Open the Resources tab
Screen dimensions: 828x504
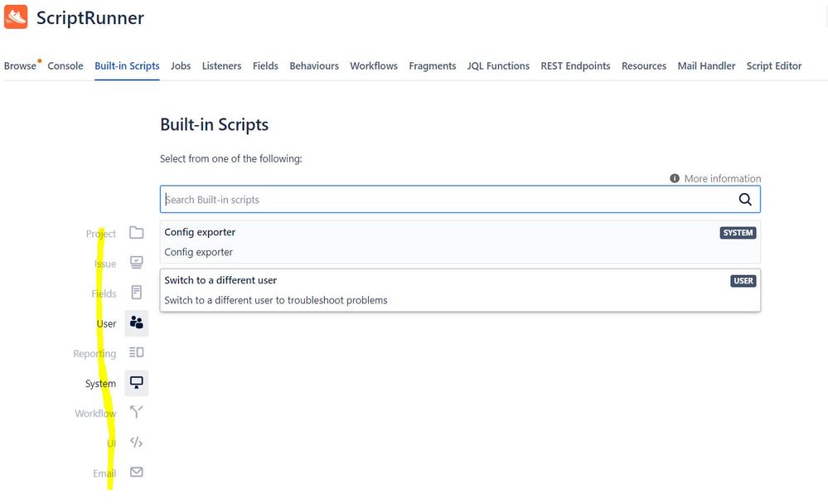(644, 66)
